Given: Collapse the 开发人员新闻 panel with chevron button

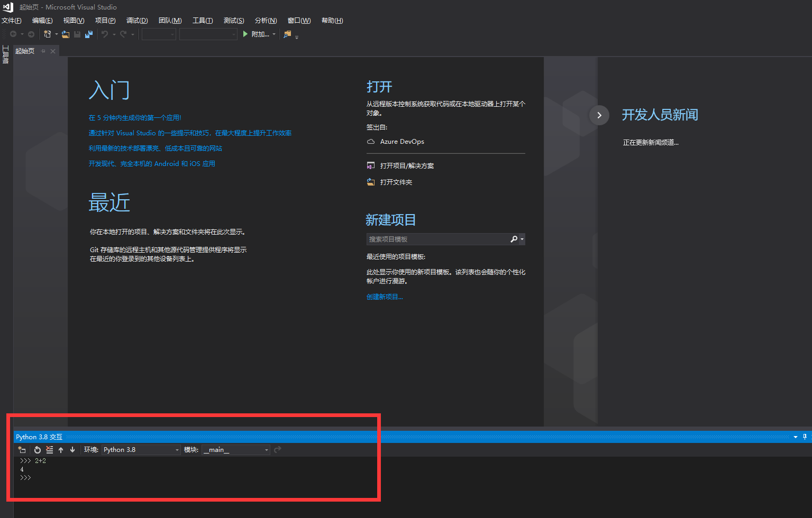Looking at the screenshot, I should [599, 115].
